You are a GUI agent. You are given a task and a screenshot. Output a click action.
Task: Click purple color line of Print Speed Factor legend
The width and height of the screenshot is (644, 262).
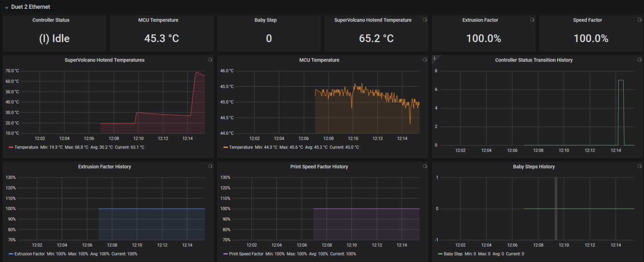226,254
